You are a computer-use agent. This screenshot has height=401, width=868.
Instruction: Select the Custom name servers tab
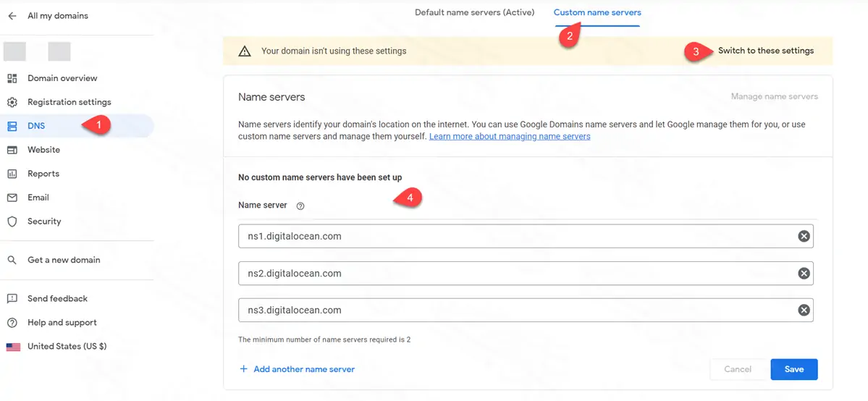597,12
